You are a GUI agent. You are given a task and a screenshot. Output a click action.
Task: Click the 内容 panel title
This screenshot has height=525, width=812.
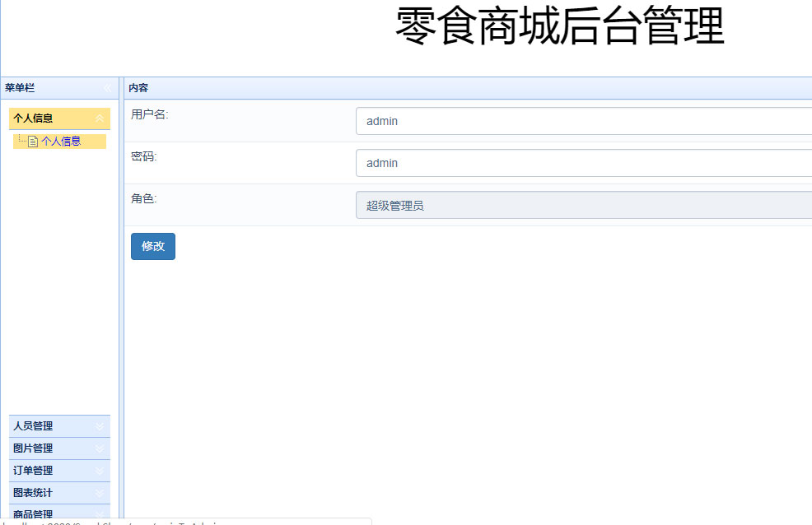(138, 88)
